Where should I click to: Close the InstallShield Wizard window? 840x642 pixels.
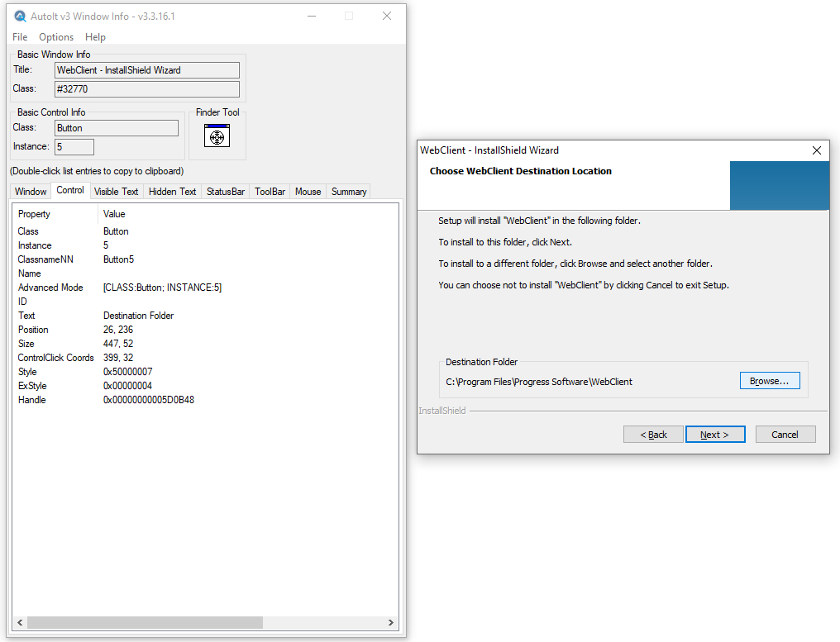pos(816,150)
